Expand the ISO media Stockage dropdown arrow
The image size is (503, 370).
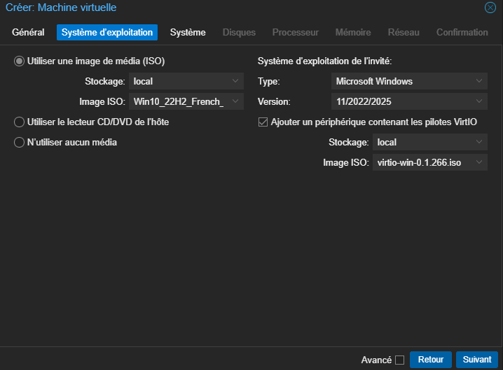[x=235, y=81]
